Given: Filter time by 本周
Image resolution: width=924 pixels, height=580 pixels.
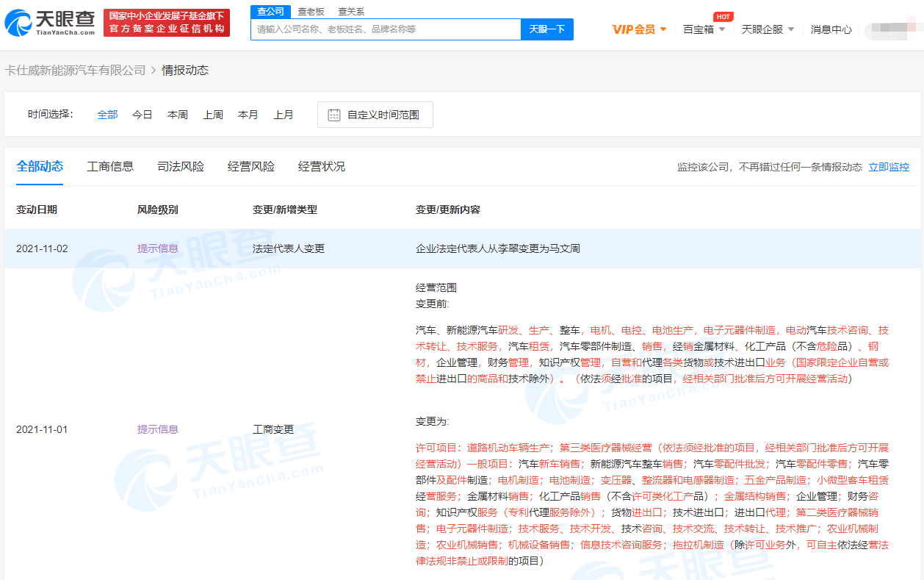Looking at the screenshot, I should click(x=178, y=115).
